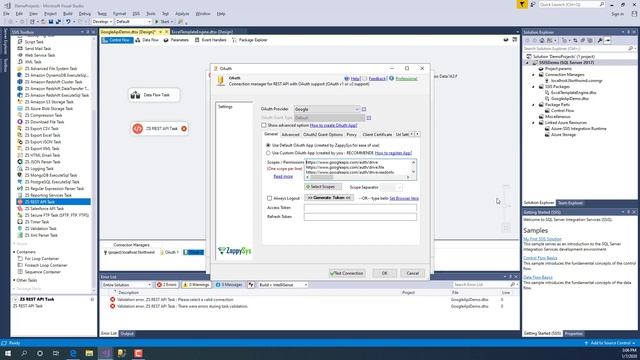Confirm the OAuth dialog with OK
Screen dimensions: 640x360
pyautogui.click(x=384, y=273)
